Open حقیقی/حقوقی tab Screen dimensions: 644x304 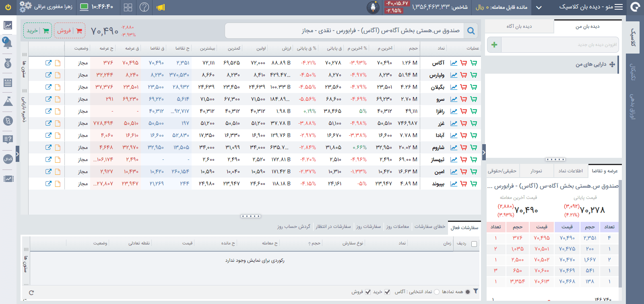click(x=502, y=171)
